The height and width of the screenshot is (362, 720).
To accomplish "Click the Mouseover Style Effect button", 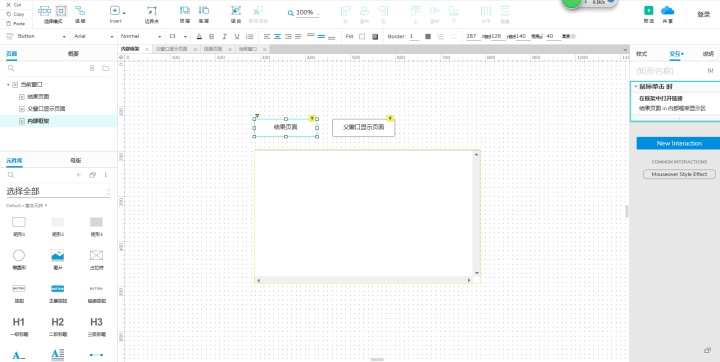I will click(679, 174).
